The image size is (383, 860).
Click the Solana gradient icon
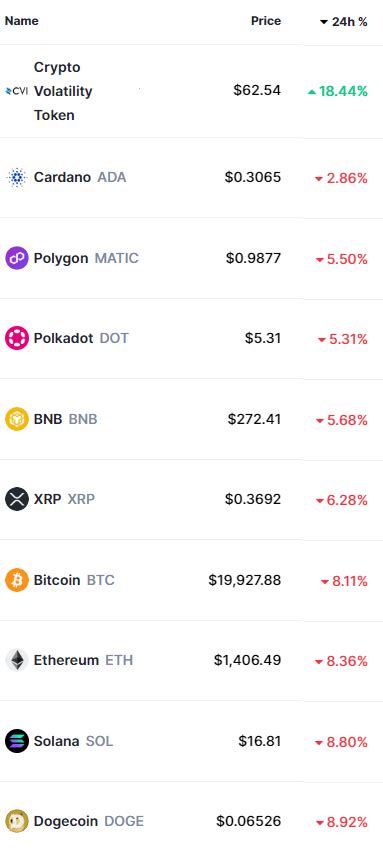tap(16, 742)
